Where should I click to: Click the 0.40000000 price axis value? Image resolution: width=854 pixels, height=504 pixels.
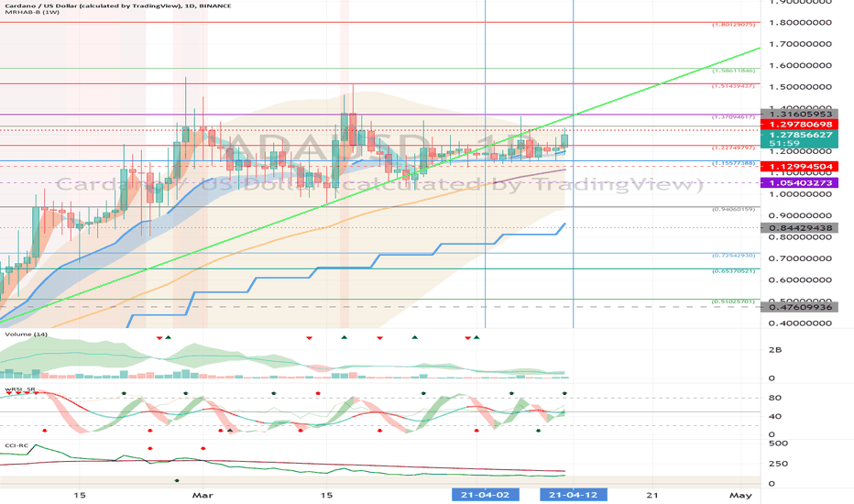pos(800,323)
